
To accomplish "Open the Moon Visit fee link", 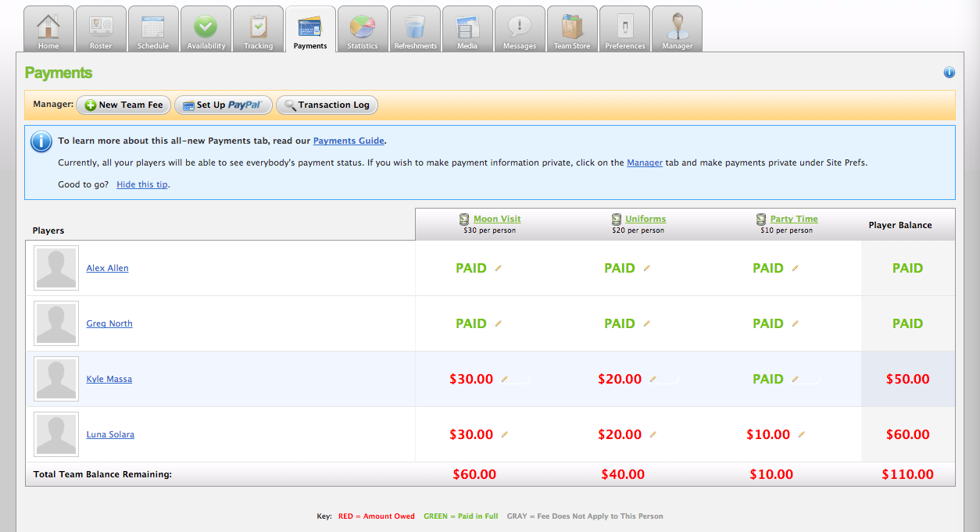I will click(497, 219).
